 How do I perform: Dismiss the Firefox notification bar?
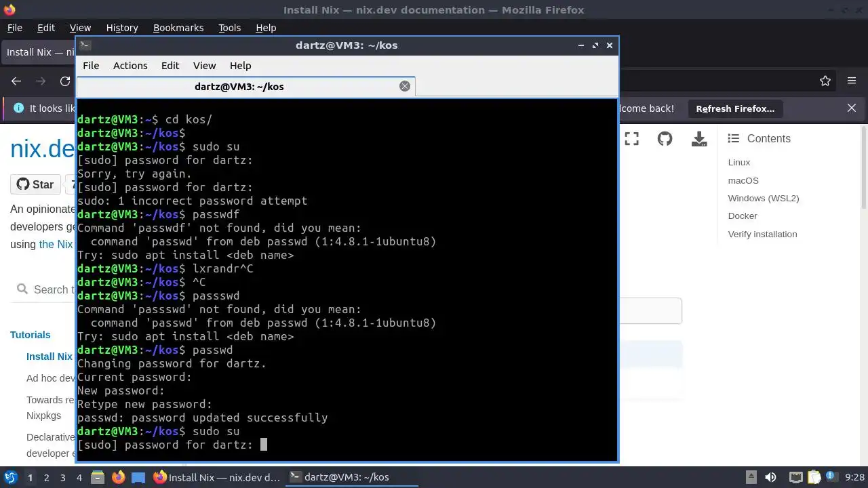(x=852, y=108)
